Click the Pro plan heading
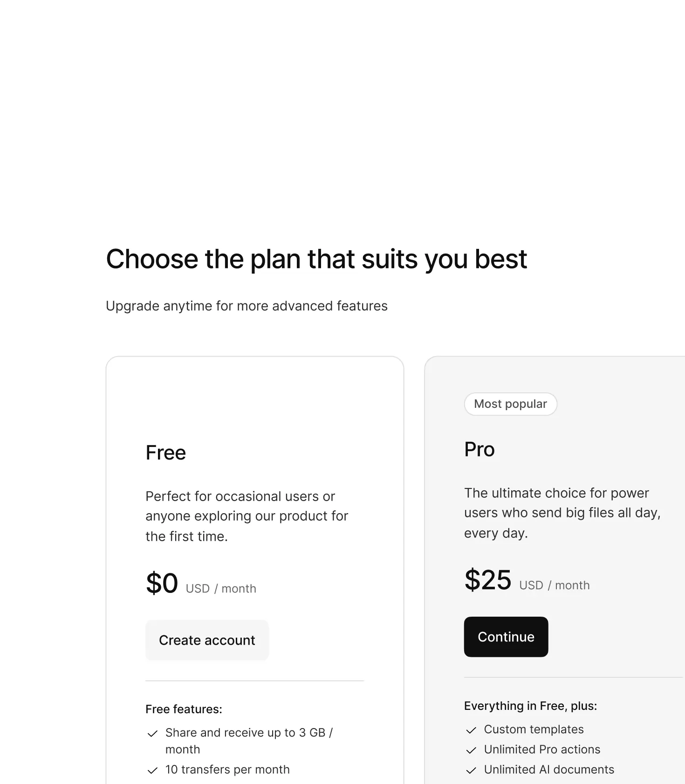This screenshot has width=685, height=784. (479, 449)
